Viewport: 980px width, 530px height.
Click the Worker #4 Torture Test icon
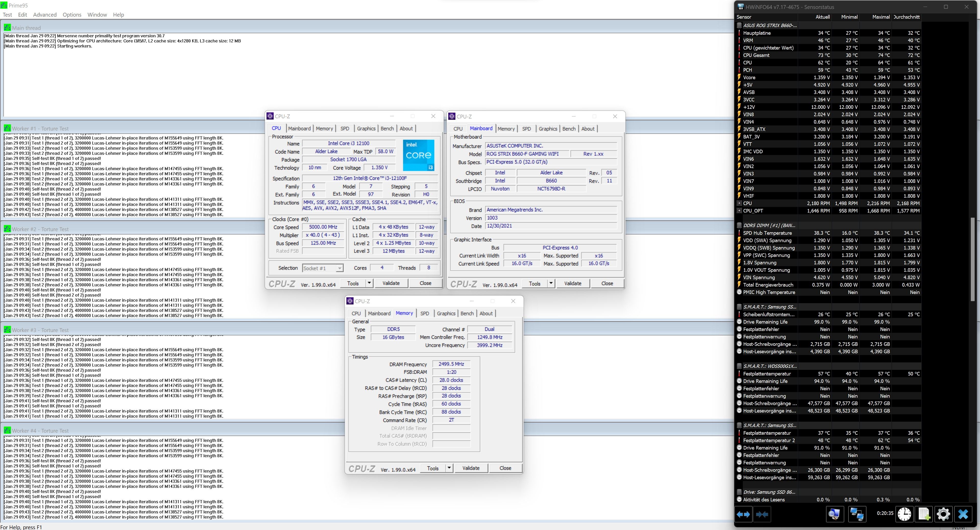(x=7, y=430)
